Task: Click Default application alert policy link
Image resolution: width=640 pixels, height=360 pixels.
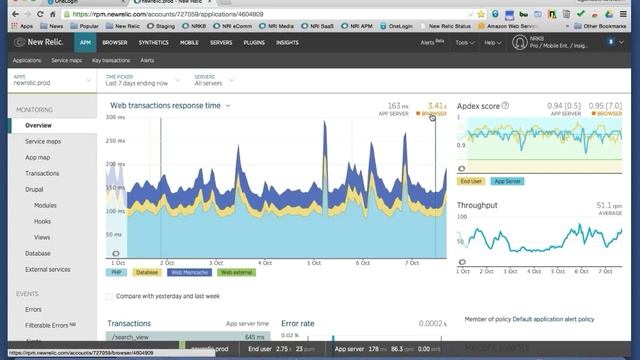Action: (x=553, y=319)
